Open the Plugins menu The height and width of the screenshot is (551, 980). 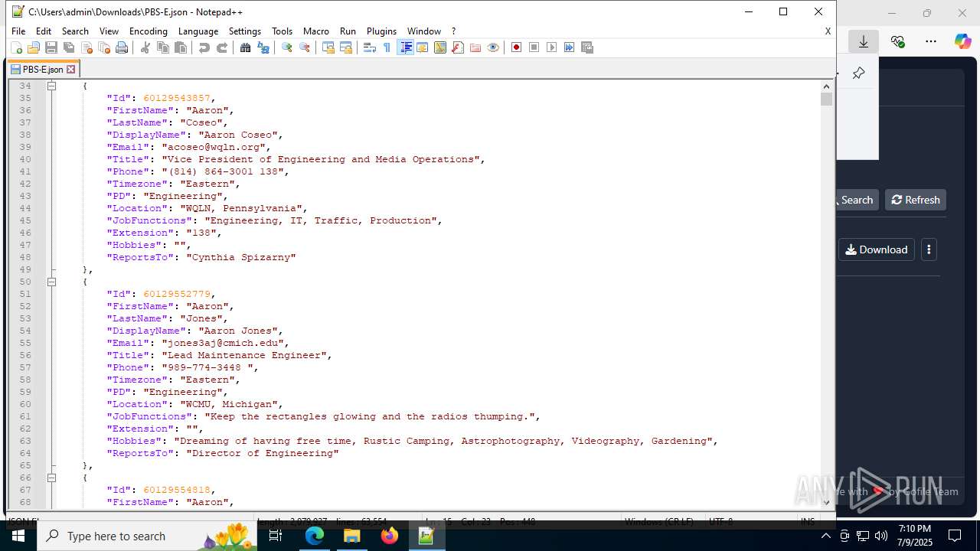click(381, 31)
